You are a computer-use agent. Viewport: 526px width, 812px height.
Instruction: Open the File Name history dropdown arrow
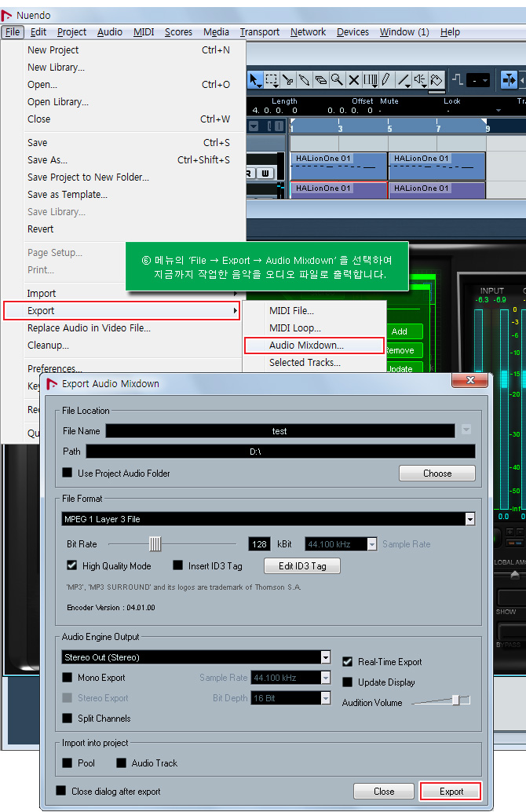pyautogui.click(x=466, y=430)
